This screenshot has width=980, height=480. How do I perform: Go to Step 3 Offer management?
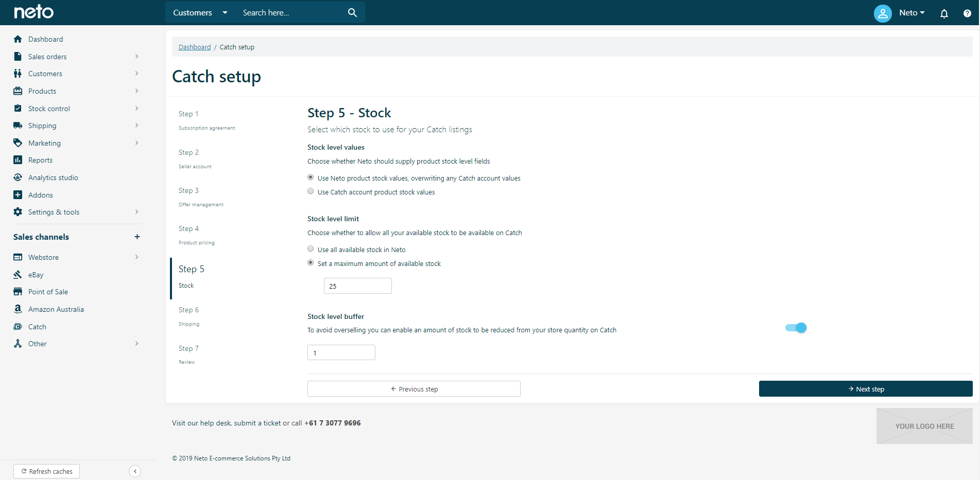click(x=201, y=197)
